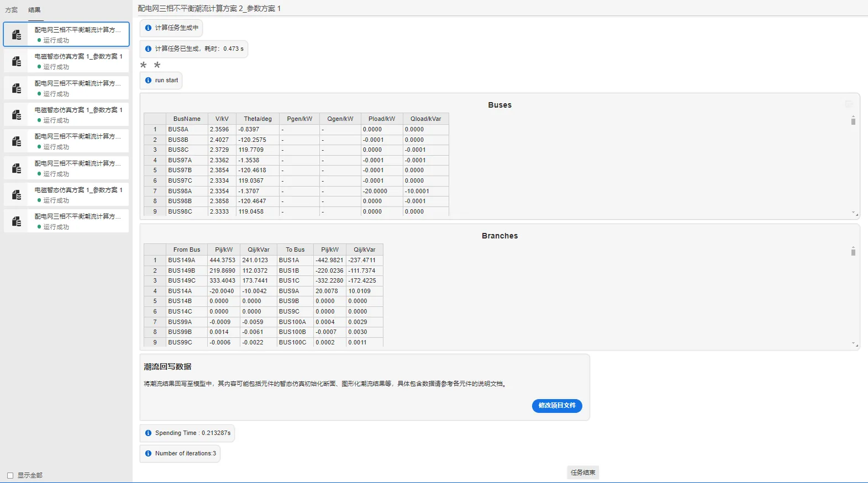Click the Buses table scrollbar thumb
This screenshot has height=483, width=868.
[x=853, y=121]
